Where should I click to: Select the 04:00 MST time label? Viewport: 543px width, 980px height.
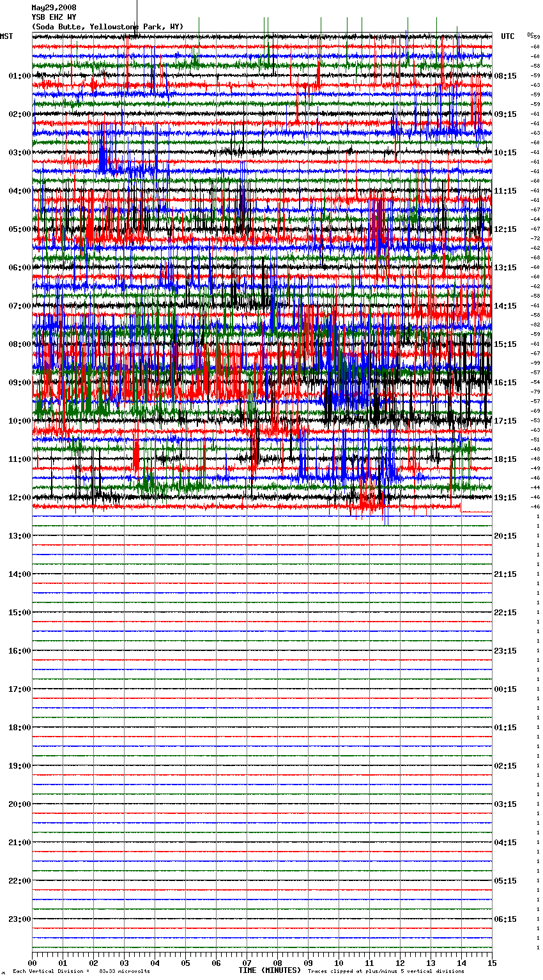(x=20, y=191)
